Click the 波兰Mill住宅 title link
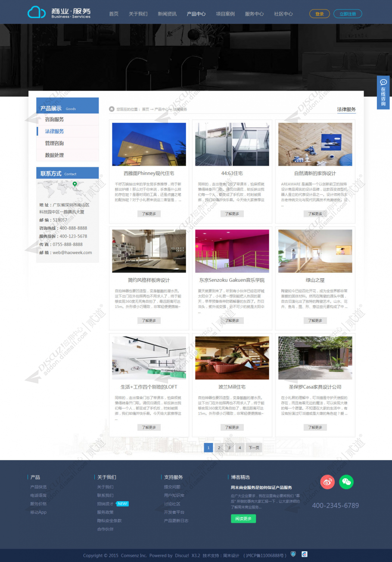This screenshot has height=562, width=392. [232, 387]
